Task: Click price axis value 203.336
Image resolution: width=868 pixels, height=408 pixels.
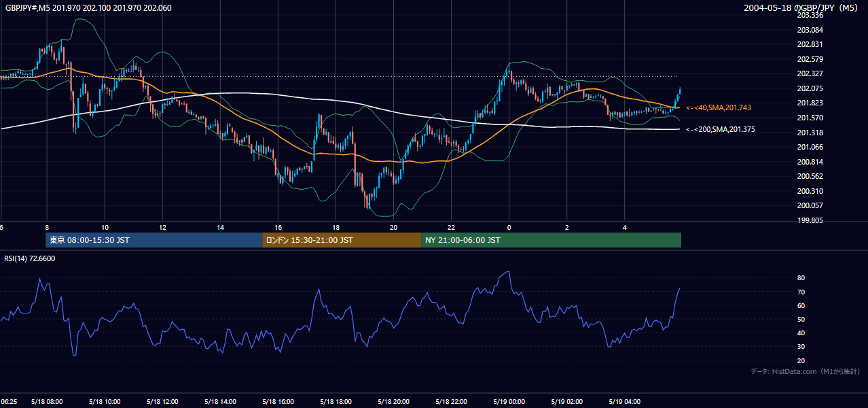Action: click(x=810, y=15)
